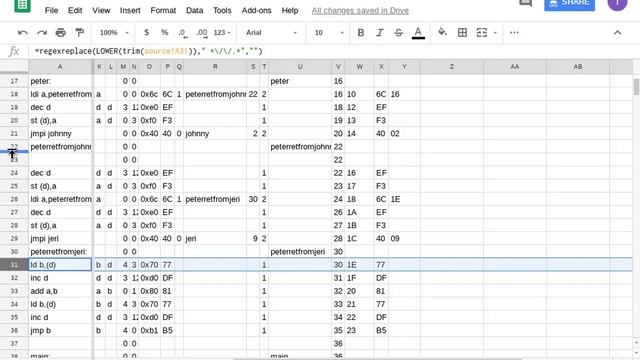
Task: Open the Google Sheets home icon
Action: (x=22, y=6)
